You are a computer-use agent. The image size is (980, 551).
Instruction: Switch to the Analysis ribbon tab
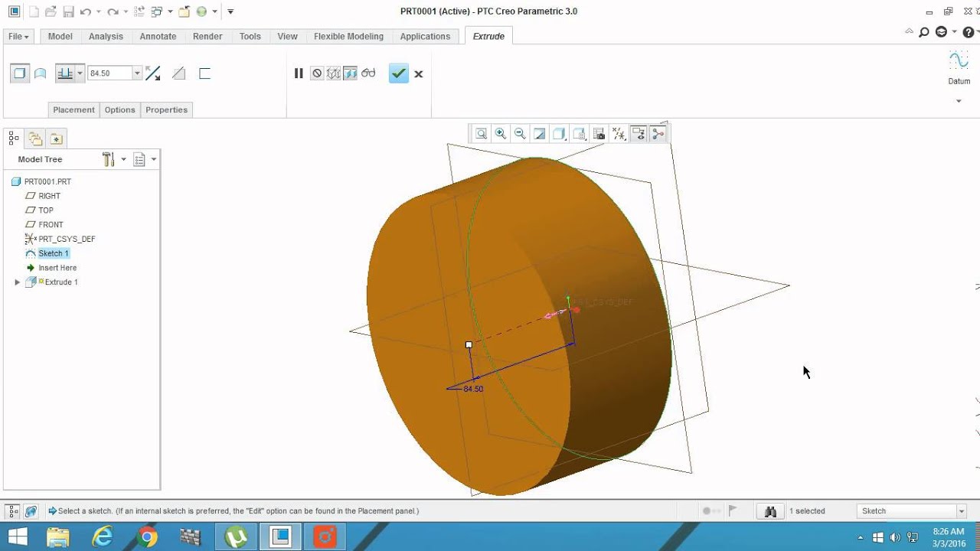pos(106,36)
